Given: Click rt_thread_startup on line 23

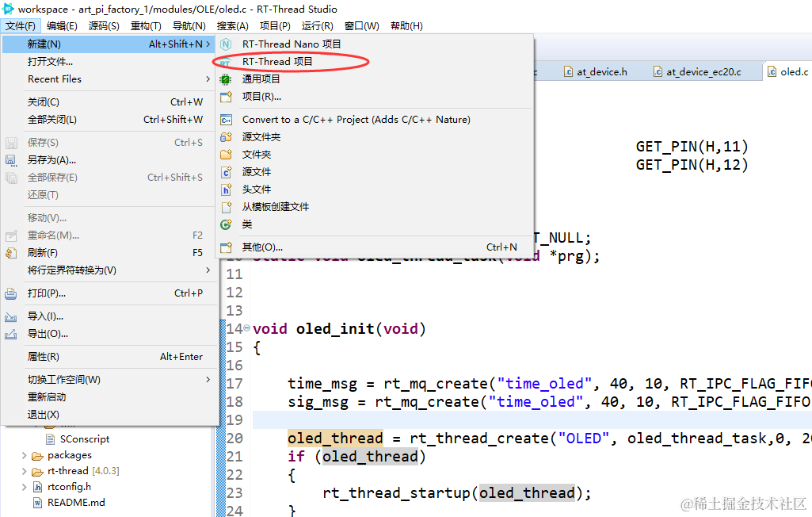Looking at the screenshot, I should click(x=396, y=493).
